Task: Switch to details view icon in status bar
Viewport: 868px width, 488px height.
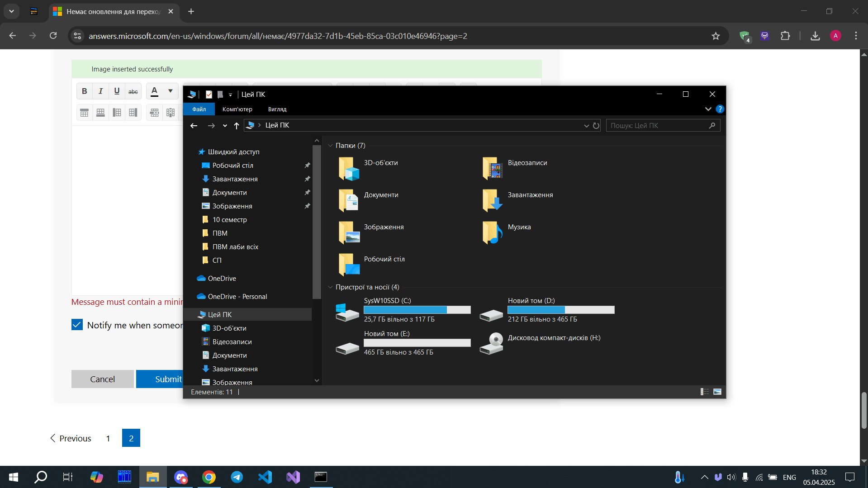Action: [x=705, y=392]
